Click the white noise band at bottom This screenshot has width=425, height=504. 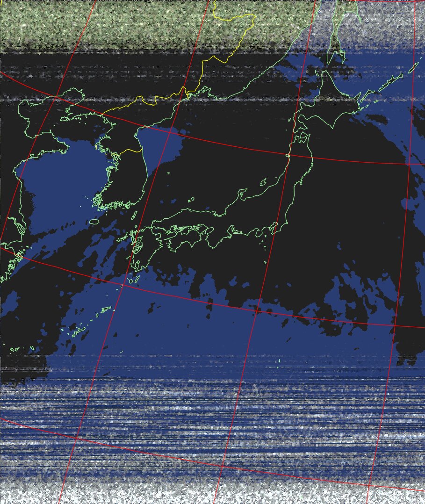click(210, 493)
